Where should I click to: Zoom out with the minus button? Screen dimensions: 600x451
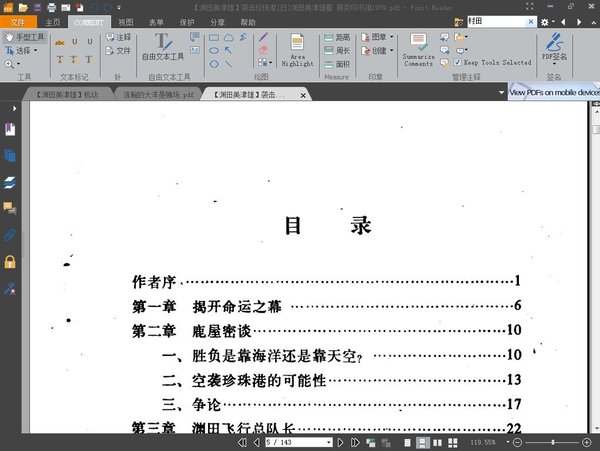(517, 443)
